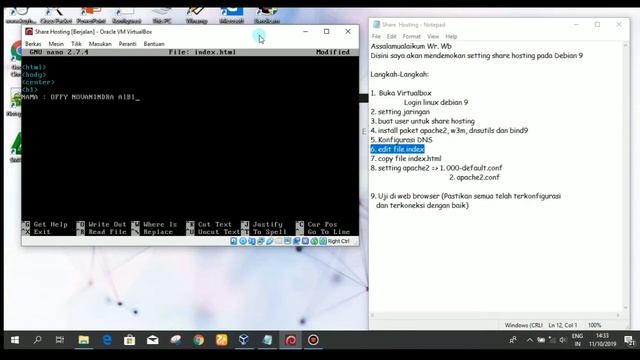640x360 pixels.
Task: Click the display settings icon in VirtualBox status bar
Action: [288, 241]
